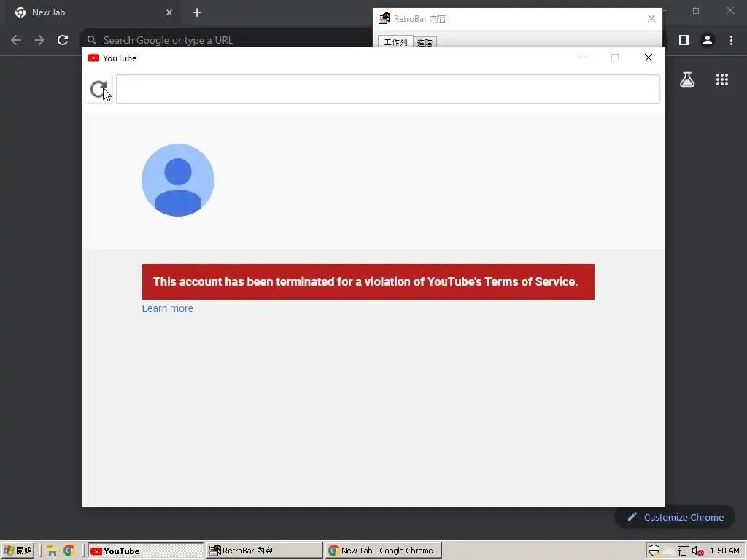
Task: Click the YouTube logo in window title
Action: 93,58
